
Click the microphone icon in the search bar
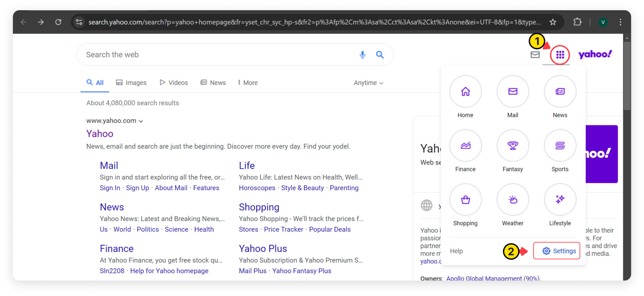pos(362,54)
